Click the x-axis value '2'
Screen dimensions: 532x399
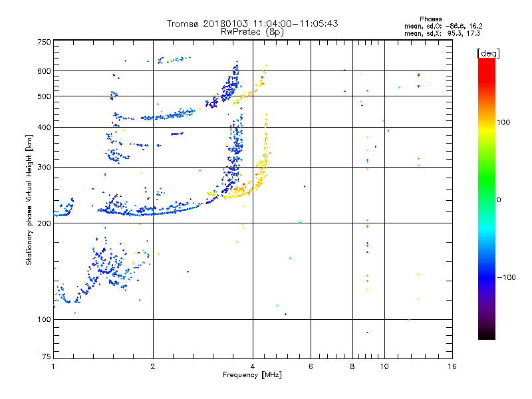pos(153,366)
